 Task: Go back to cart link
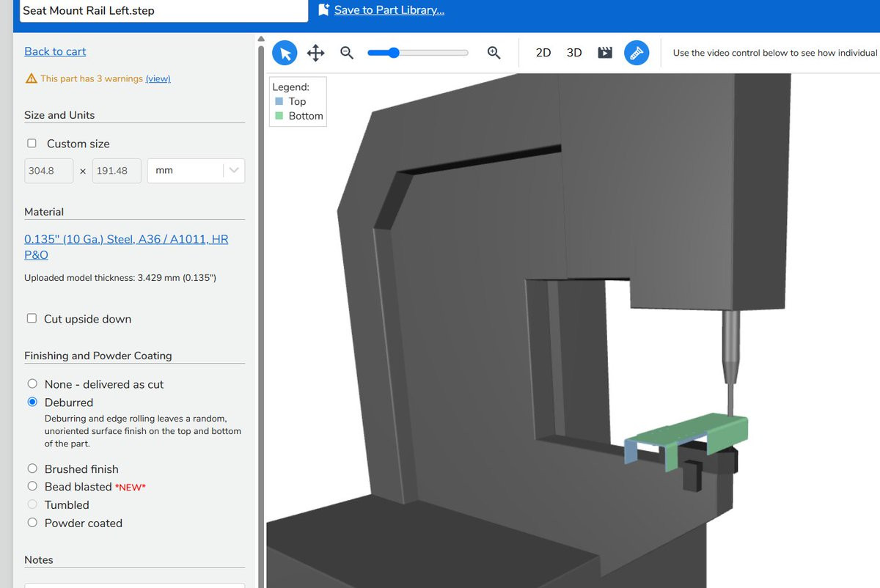coord(55,51)
